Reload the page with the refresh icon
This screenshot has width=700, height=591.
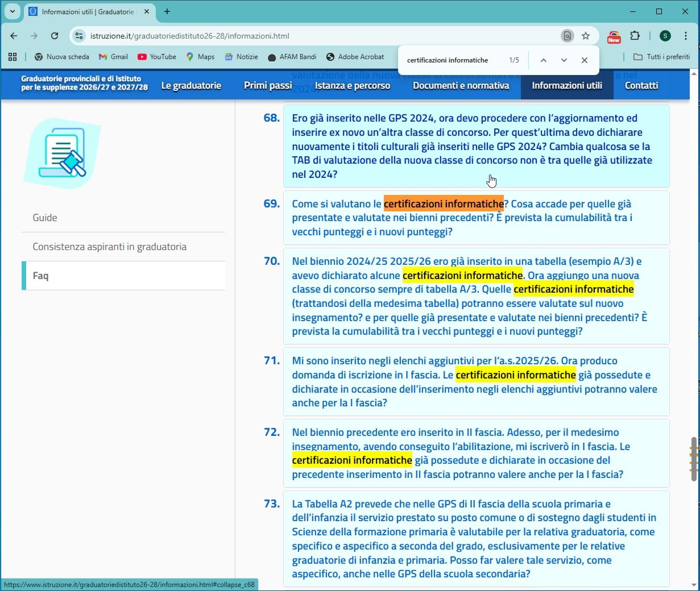(55, 36)
